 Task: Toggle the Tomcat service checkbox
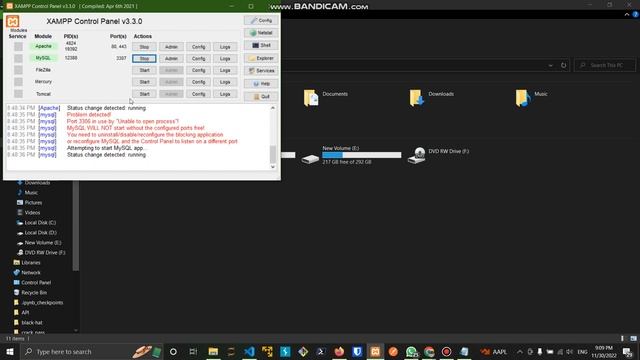click(18, 93)
